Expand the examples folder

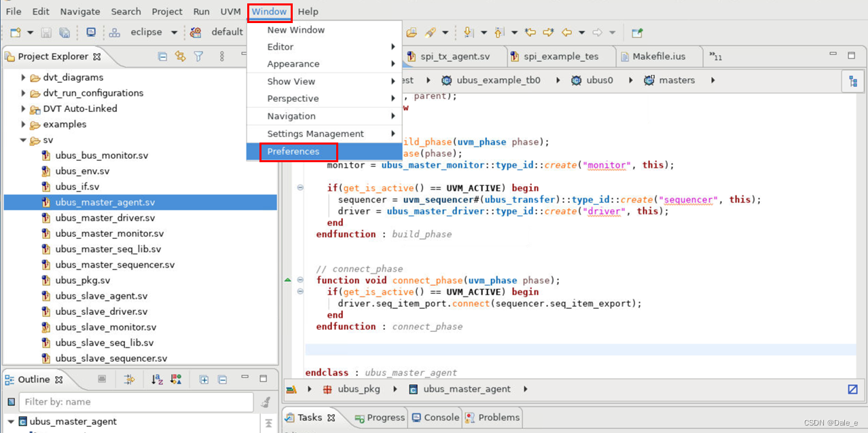click(24, 124)
